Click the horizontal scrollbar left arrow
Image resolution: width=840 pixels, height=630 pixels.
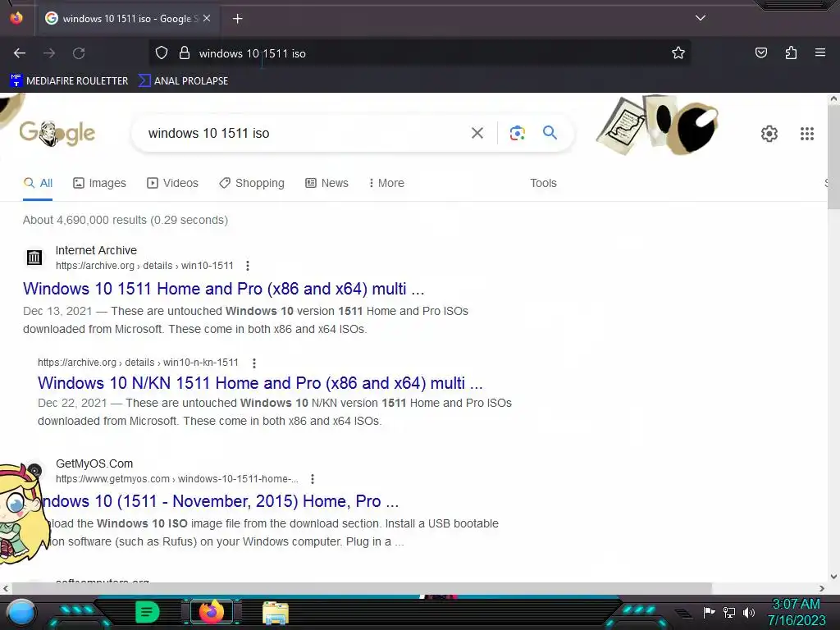[6, 588]
